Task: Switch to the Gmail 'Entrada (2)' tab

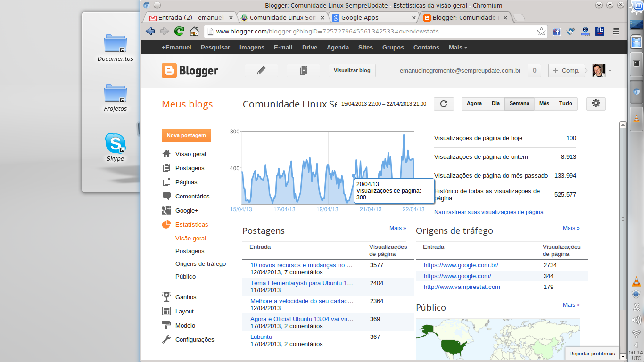Action: (190, 18)
